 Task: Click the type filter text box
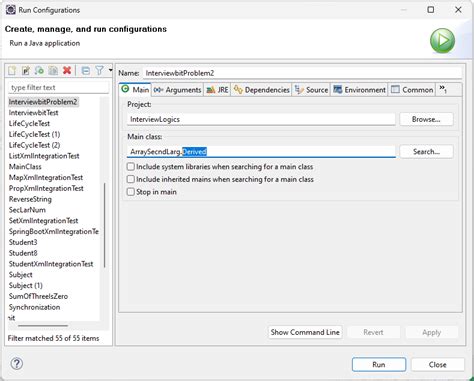[58, 88]
